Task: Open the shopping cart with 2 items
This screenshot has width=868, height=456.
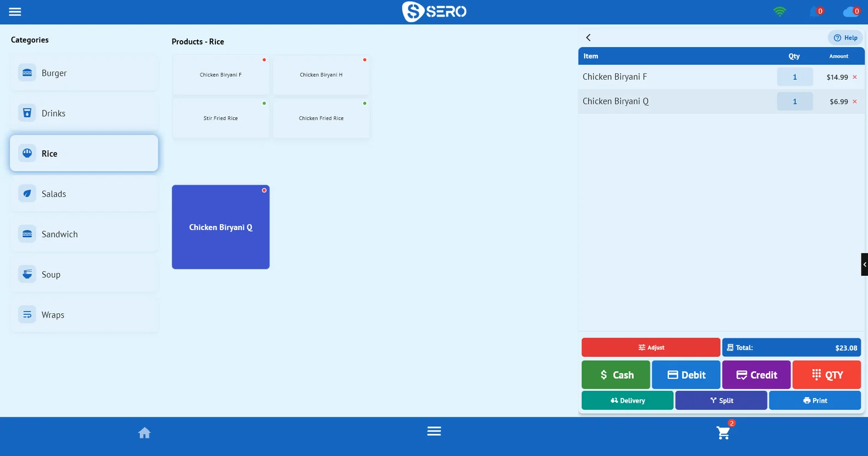Action: click(x=724, y=432)
